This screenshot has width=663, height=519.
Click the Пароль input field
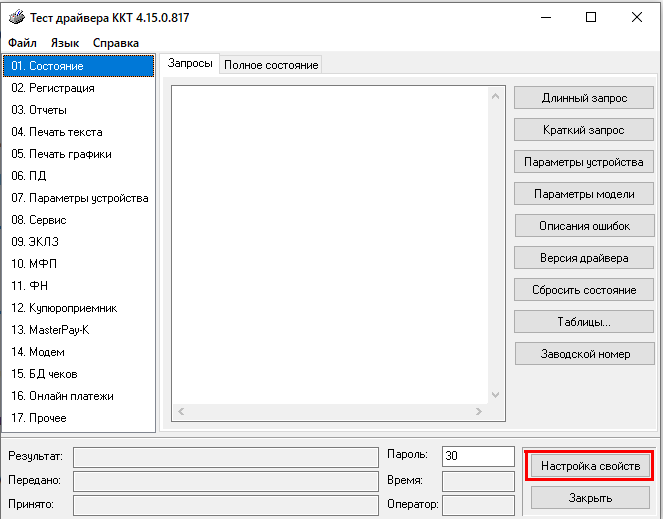click(477, 456)
